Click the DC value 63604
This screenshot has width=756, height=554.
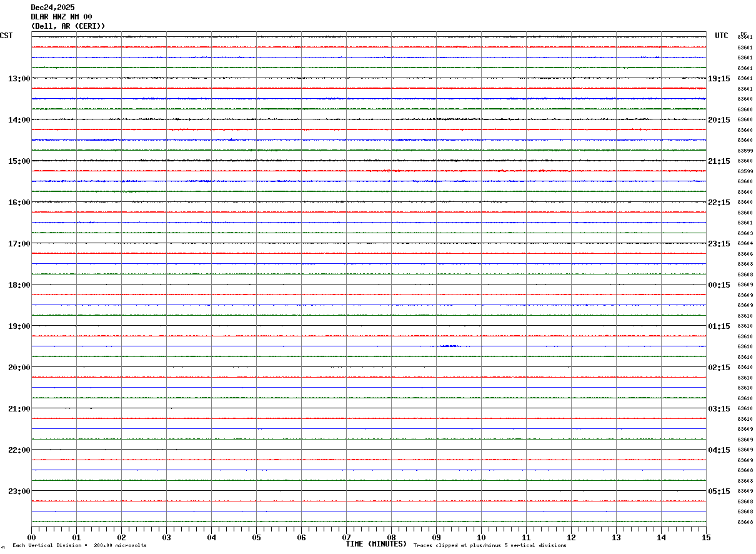pos(745,243)
